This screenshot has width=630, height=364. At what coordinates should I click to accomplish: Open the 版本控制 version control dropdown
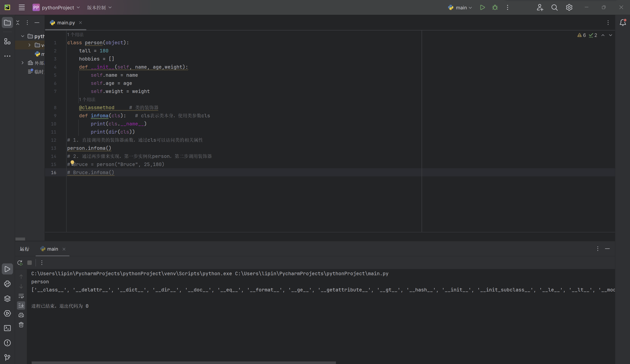pyautogui.click(x=99, y=7)
